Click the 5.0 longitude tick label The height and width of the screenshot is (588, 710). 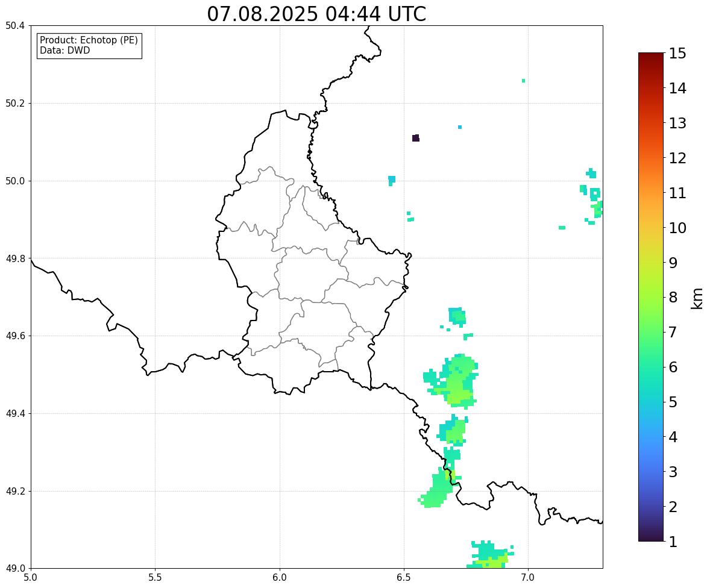click(x=31, y=578)
